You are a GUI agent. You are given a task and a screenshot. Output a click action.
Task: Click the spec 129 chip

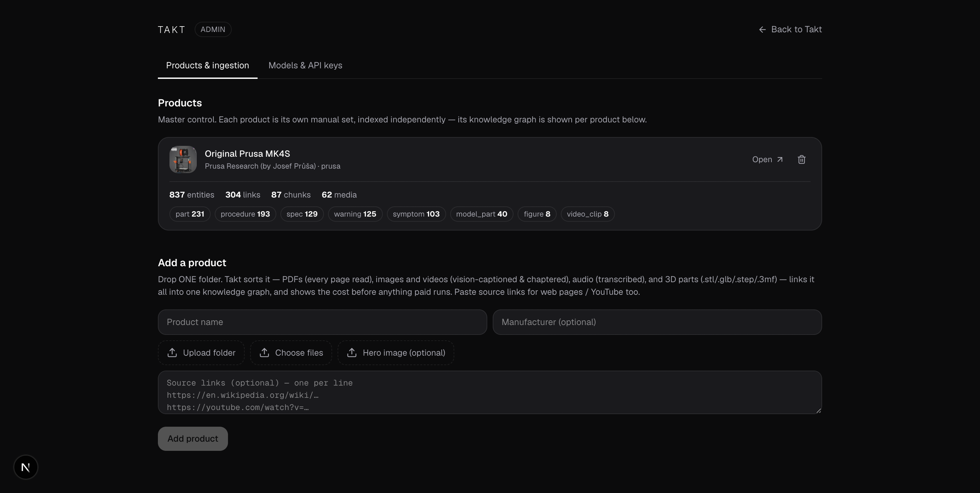coord(302,214)
